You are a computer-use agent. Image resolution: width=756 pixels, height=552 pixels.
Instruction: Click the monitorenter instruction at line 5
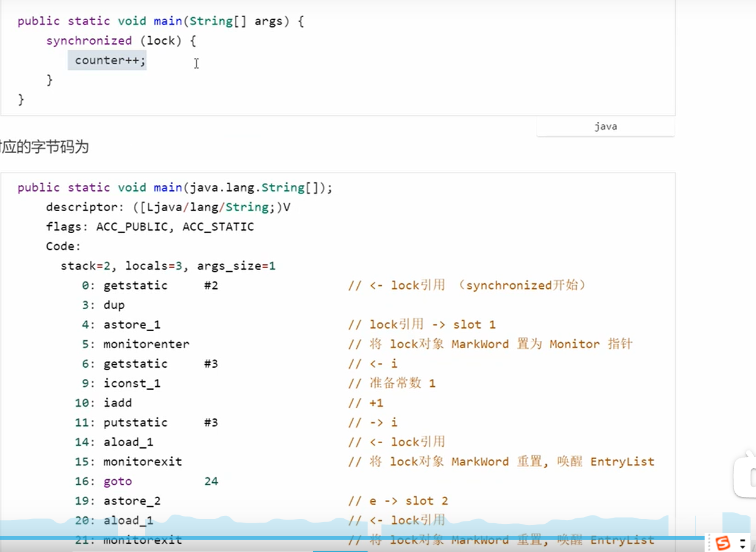(x=146, y=344)
